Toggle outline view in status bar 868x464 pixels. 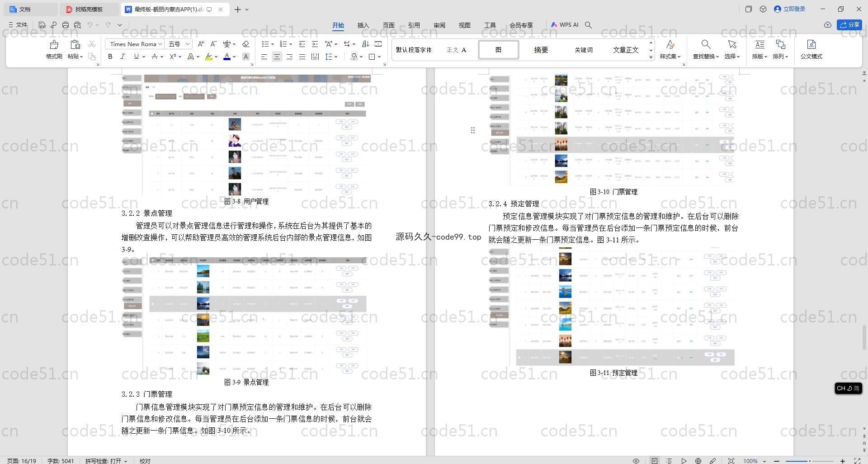[669, 461]
